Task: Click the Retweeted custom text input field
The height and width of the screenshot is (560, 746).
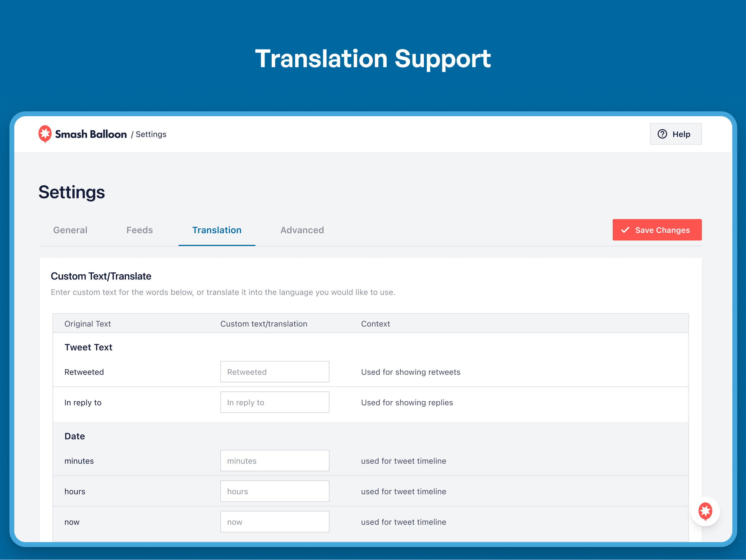Action: point(274,372)
